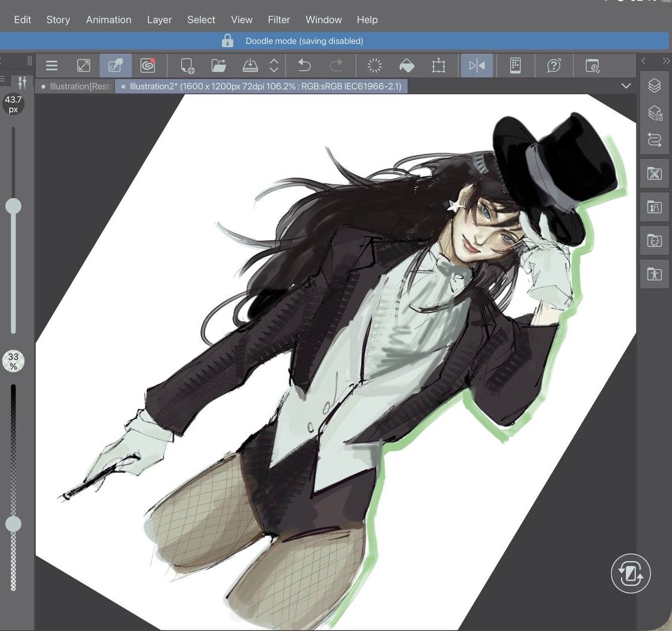
Task: Click the search window icon in command bar
Action: [x=592, y=65]
